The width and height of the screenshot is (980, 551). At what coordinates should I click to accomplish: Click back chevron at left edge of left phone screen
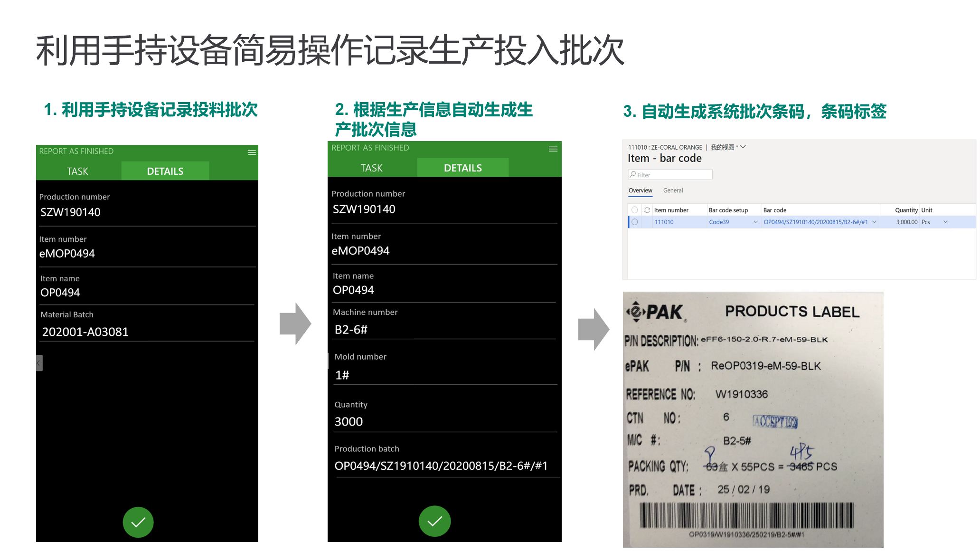click(39, 363)
